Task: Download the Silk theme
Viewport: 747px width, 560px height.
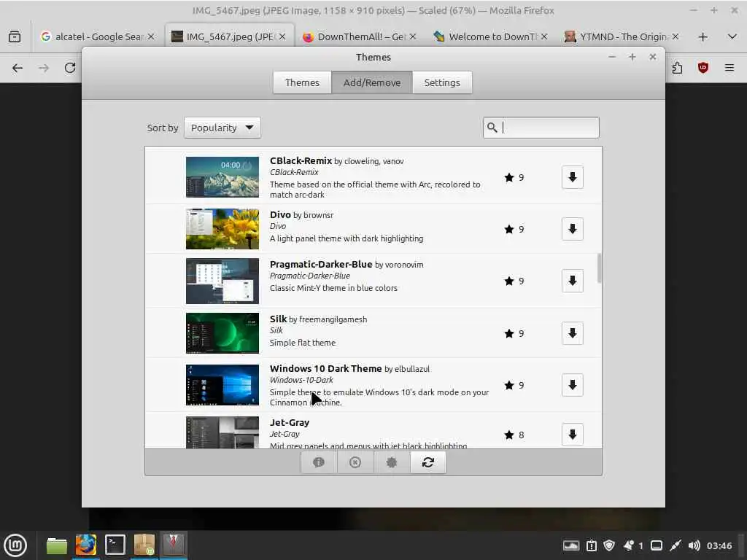Action: coord(572,332)
